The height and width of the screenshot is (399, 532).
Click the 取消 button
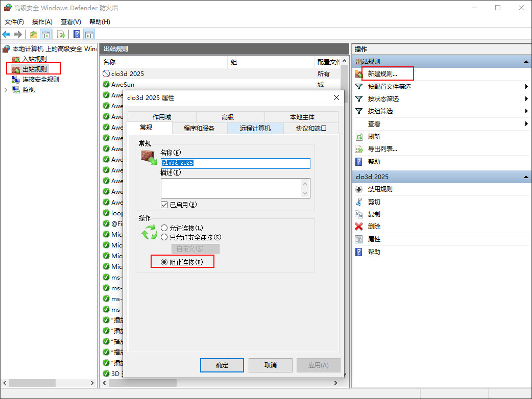tap(271, 365)
